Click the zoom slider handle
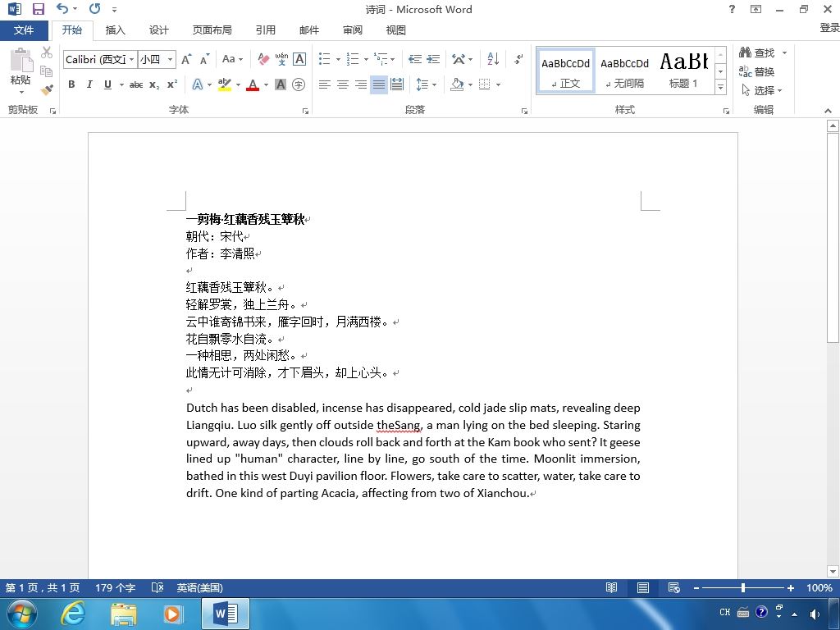 [743, 587]
